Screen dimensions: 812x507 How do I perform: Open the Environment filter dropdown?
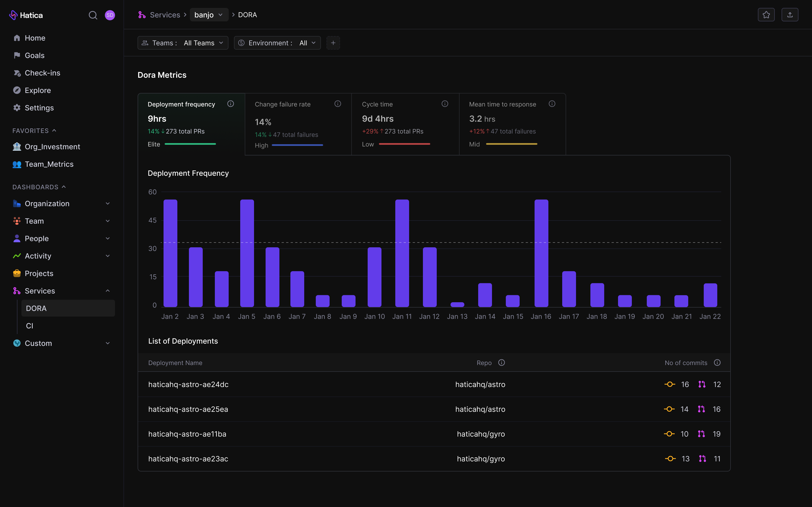[277, 43]
